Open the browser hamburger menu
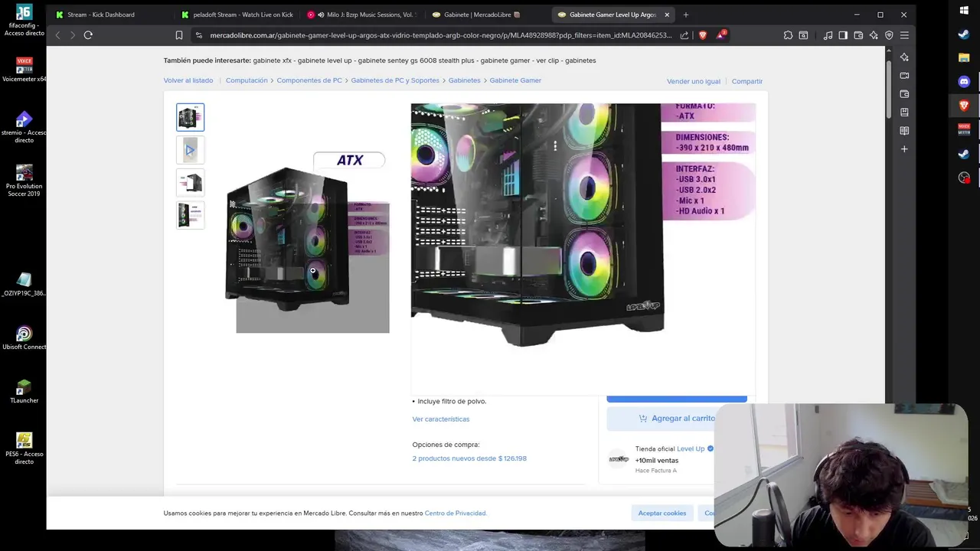This screenshot has width=980, height=551. [x=904, y=35]
